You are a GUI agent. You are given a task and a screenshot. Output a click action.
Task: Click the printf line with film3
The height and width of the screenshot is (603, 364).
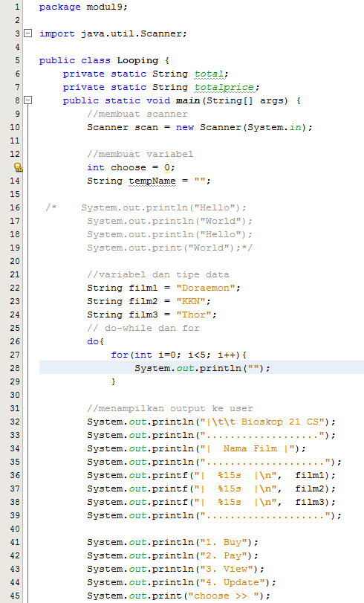212,502
